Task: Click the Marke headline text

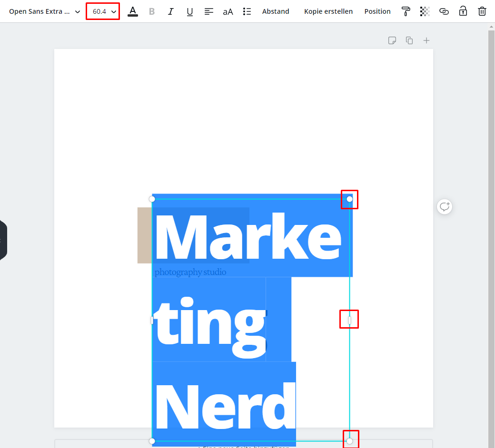Action: coord(248,237)
